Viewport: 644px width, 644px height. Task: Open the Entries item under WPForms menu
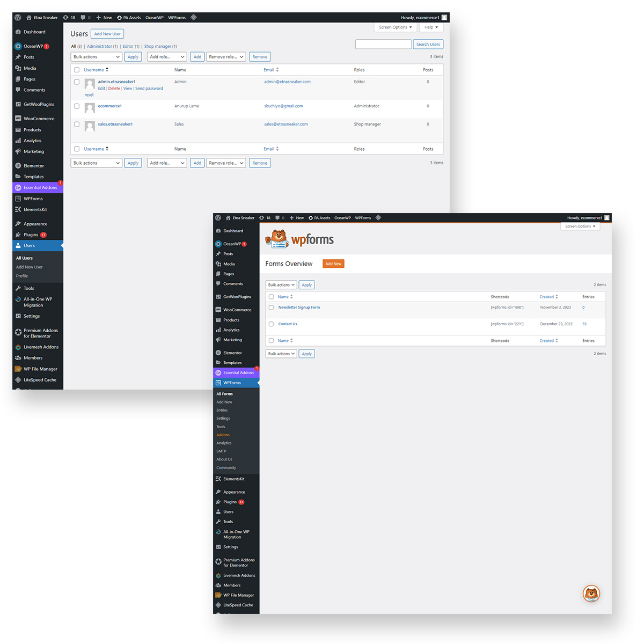pyautogui.click(x=222, y=410)
